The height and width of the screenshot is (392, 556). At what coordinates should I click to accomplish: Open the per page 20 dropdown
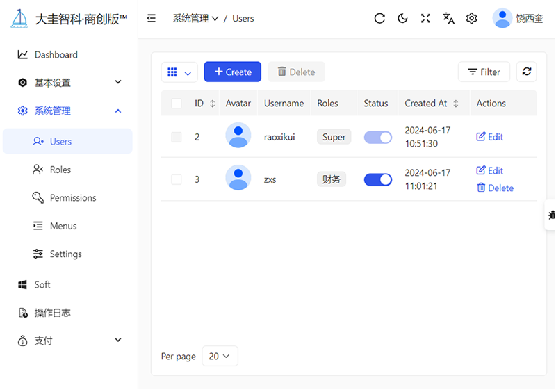pyautogui.click(x=220, y=357)
